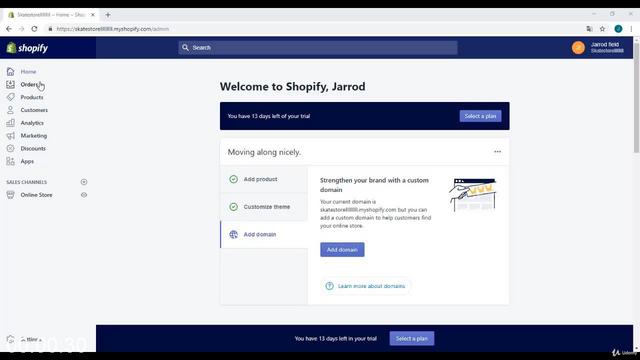Click the site padlock icon
Image resolution: width=640 pixels, height=360 pixels.
[x=50, y=29]
